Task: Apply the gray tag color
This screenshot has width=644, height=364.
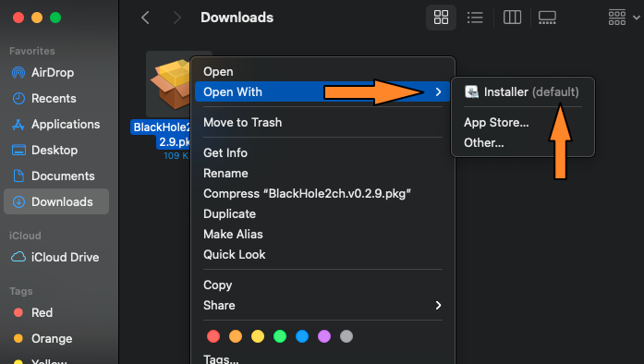Action: [x=346, y=336]
